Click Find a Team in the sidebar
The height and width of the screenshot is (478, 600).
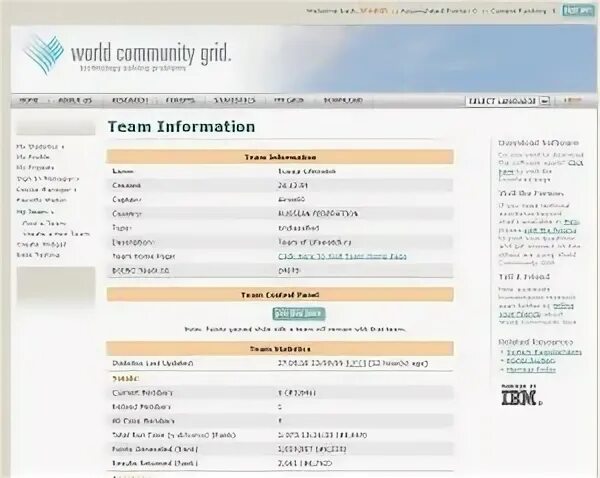(44, 223)
